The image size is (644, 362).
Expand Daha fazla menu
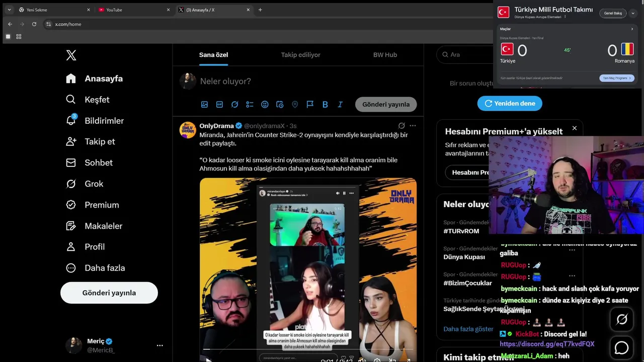[95, 268]
